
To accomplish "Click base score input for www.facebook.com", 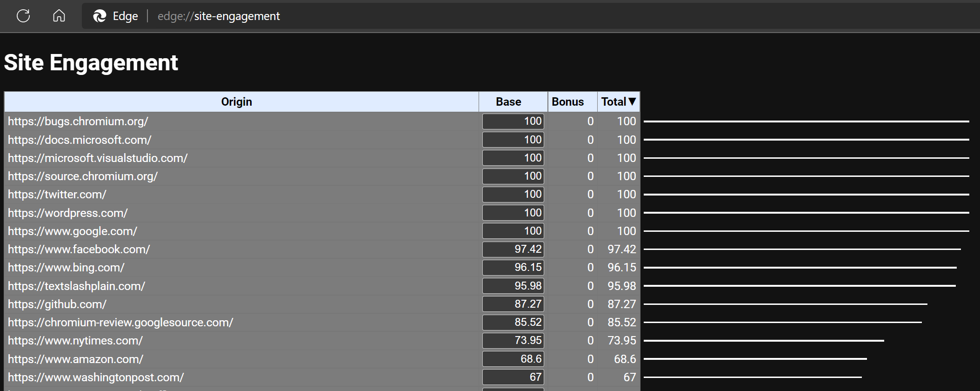I will pyautogui.click(x=513, y=249).
